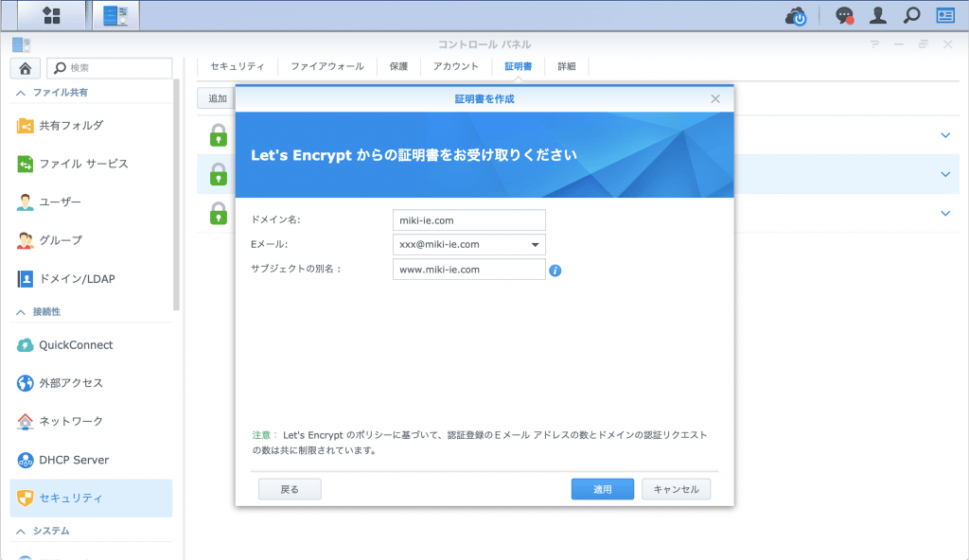Open the notifications chat bubble icon
The height and width of the screenshot is (560, 969).
[x=844, y=16]
